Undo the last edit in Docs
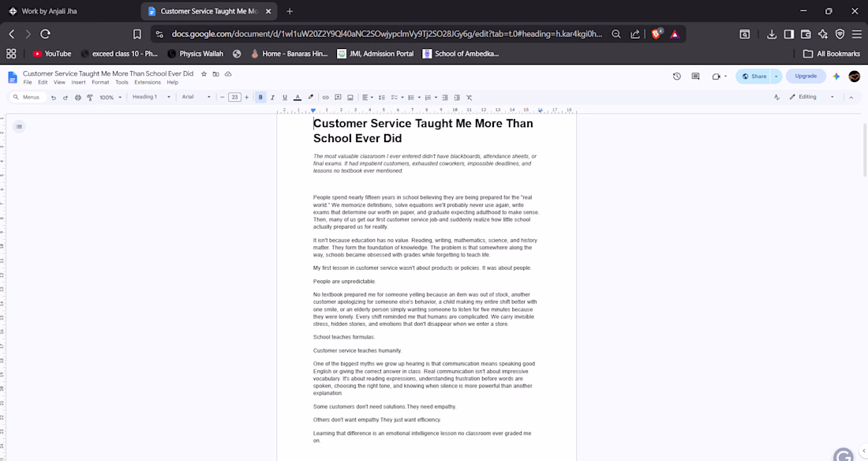The image size is (868, 461). coord(53,98)
